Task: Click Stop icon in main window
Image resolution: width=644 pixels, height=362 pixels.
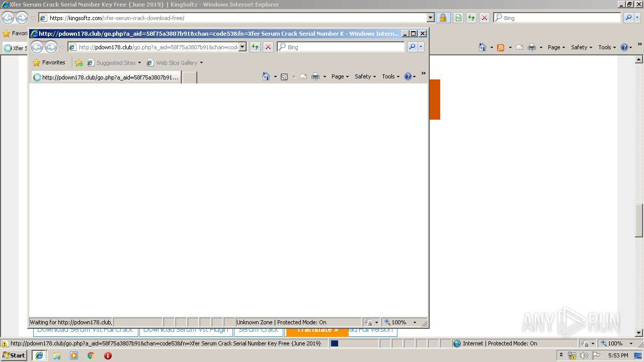Action: coord(485,18)
